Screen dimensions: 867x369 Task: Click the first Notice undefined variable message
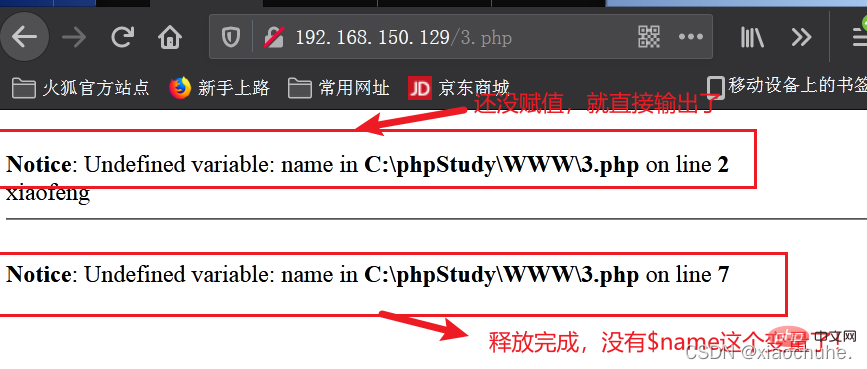(368, 164)
